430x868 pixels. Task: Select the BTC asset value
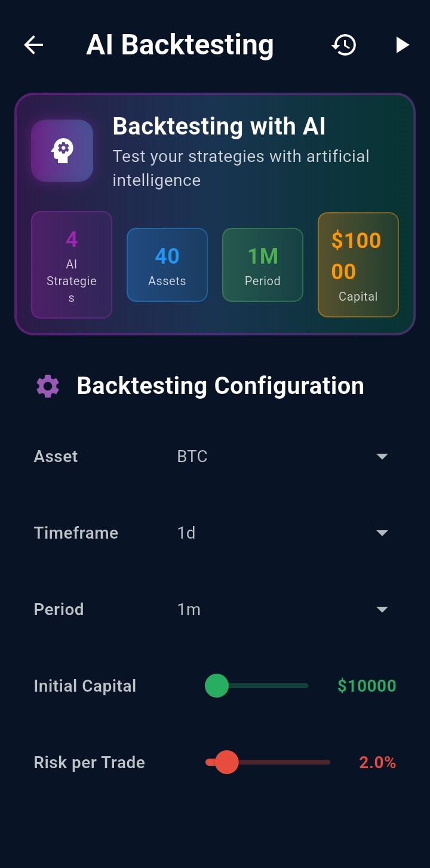tap(192, 457)
